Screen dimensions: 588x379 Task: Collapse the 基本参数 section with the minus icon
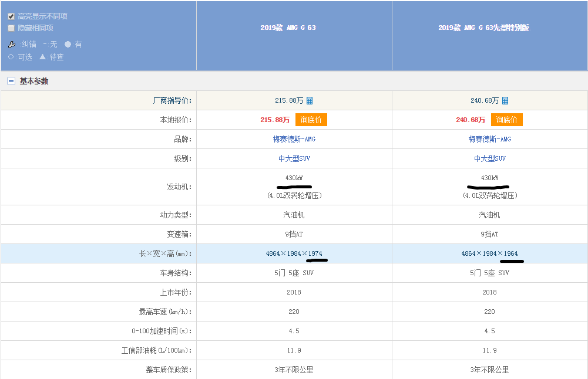(11, 80)
